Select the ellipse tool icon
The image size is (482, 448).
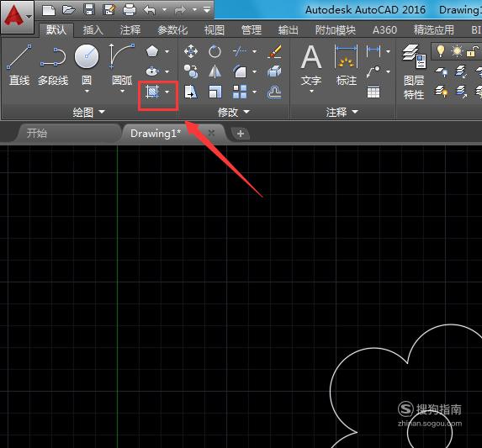pyautogui.click(x=152, y=71)
